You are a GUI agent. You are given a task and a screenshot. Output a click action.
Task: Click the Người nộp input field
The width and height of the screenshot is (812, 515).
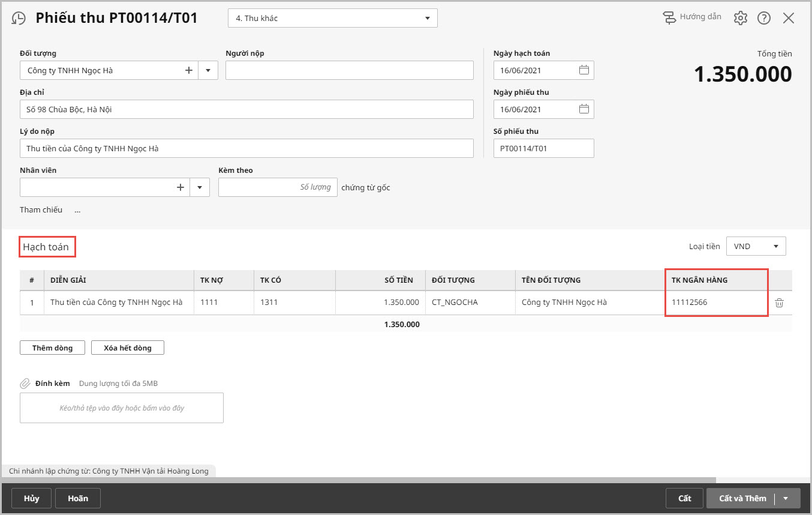pyautogui.click(x=349, y=70)
